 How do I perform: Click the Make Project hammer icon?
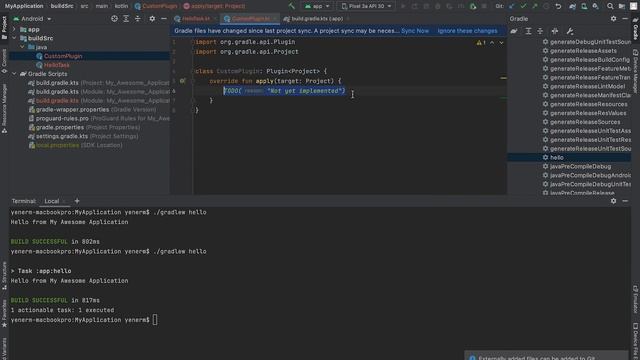291,6
